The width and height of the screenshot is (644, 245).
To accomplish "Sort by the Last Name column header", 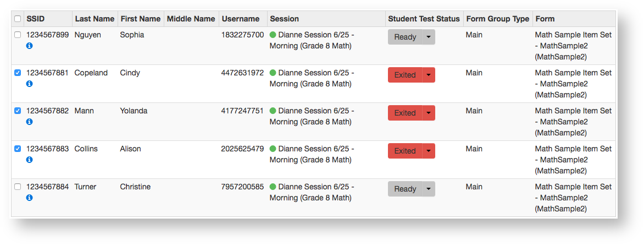I will (x=95, y=19).
